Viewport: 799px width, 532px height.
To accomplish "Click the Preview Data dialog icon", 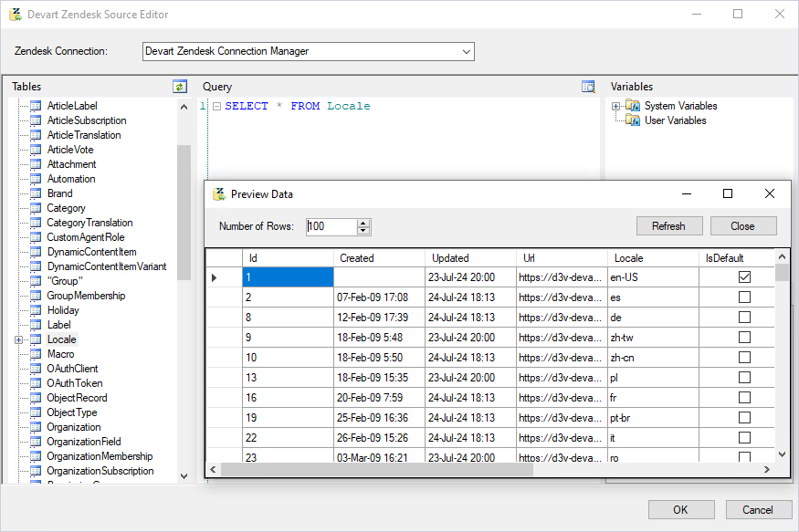I will [x=218, y=193].
